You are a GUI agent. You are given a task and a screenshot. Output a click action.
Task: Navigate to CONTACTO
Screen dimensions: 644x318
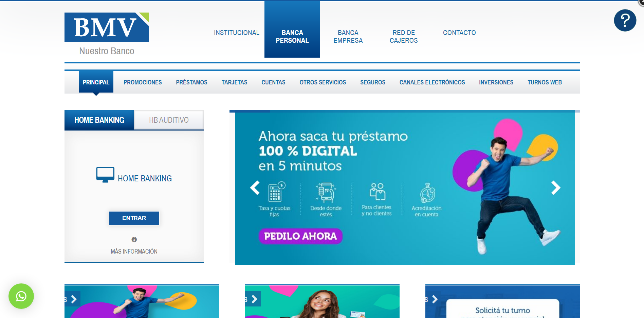(459, 33)
